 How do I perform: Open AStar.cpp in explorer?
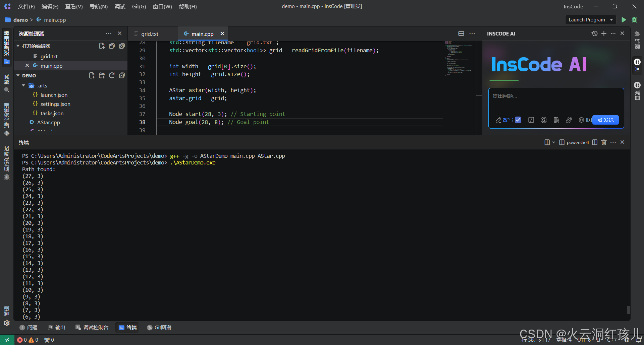pos(48,122)
